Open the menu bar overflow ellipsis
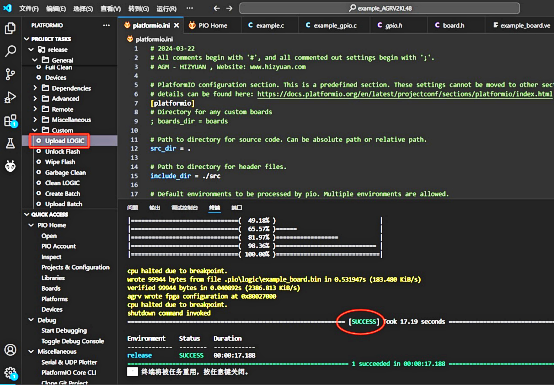Viewport: 554px width, 386px height. [190, 8]
